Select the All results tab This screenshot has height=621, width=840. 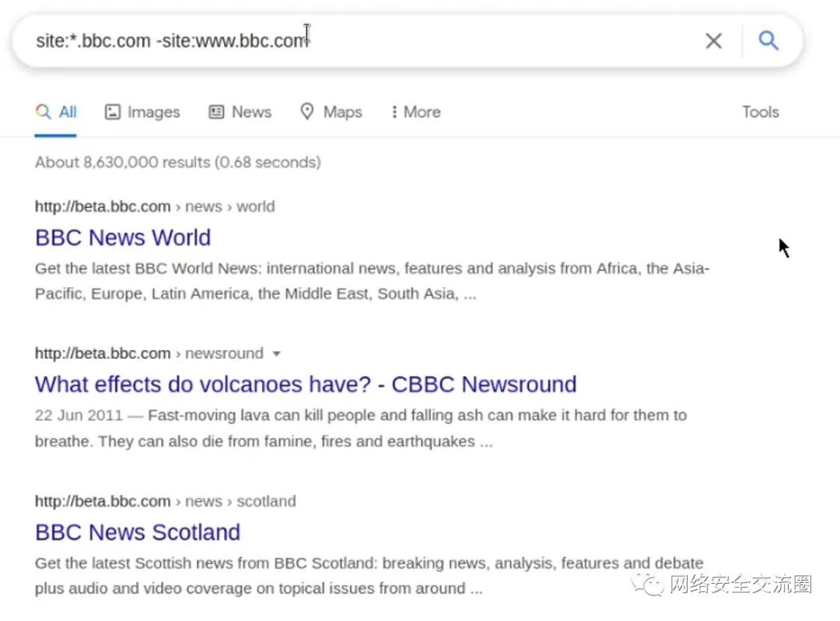(x=56, y=112)
